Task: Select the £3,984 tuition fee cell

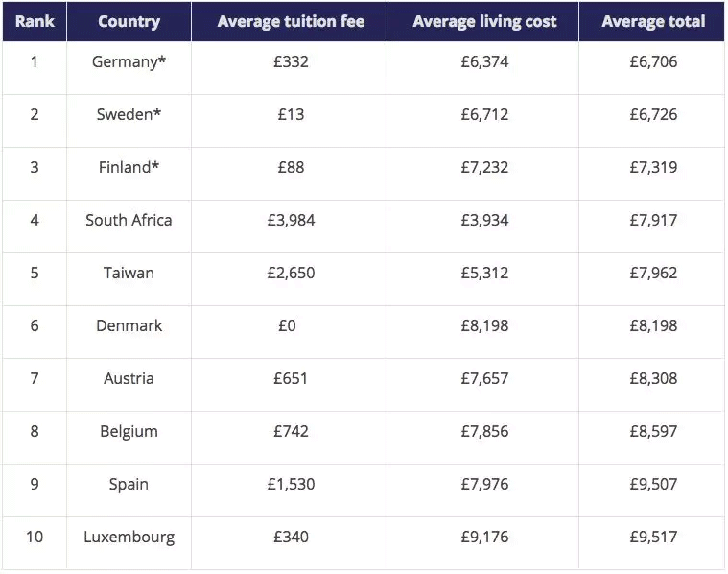Action: point(291,220)
